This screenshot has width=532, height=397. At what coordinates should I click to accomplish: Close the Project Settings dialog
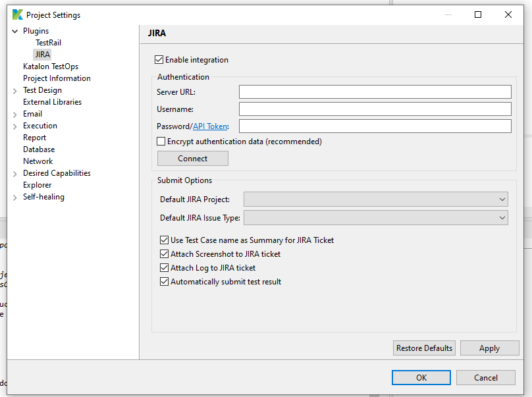508,14
